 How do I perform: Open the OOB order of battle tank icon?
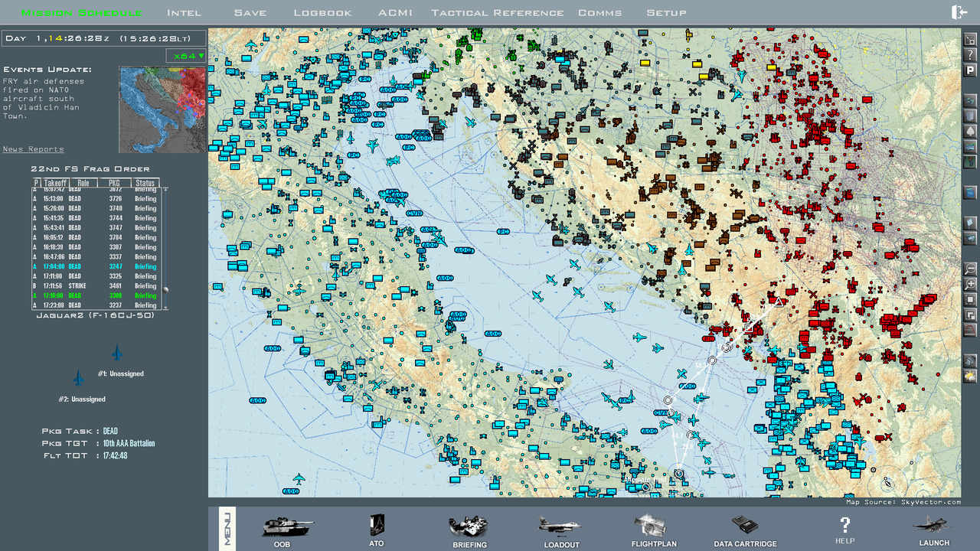287,526
